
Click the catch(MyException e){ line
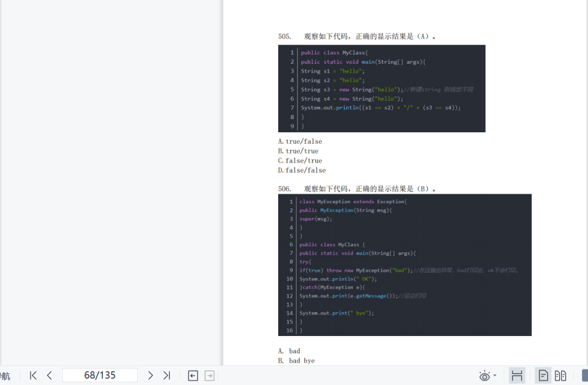[x=332, y=288]
